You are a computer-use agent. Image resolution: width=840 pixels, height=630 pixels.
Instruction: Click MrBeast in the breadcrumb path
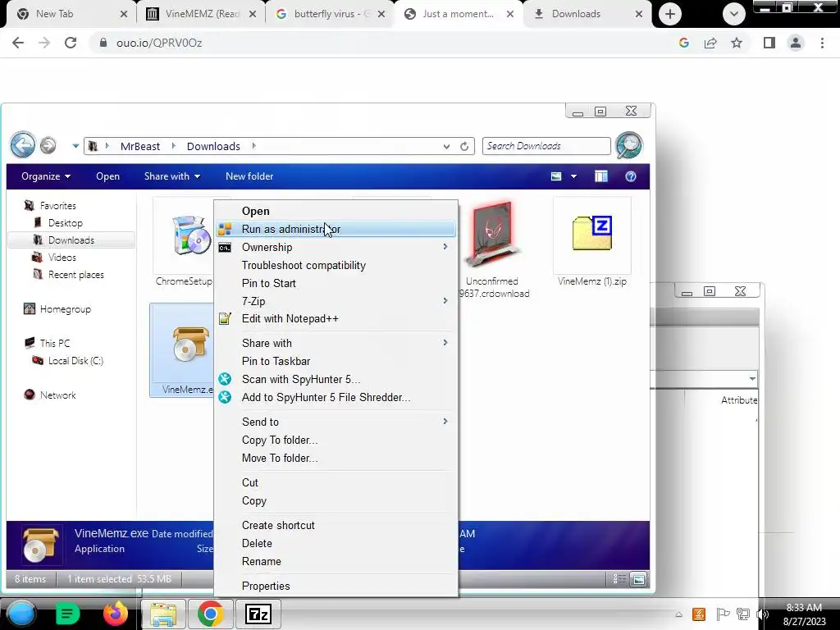pyautogui.click(x=139, y=146)
